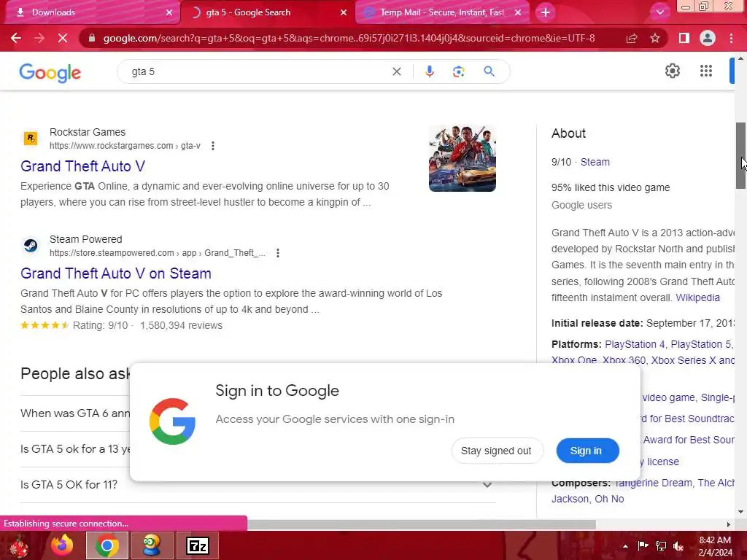This screenshot has height=560, width=747.
Task: Switch to the Downloads tab
Action: click(x=90, y=12)
